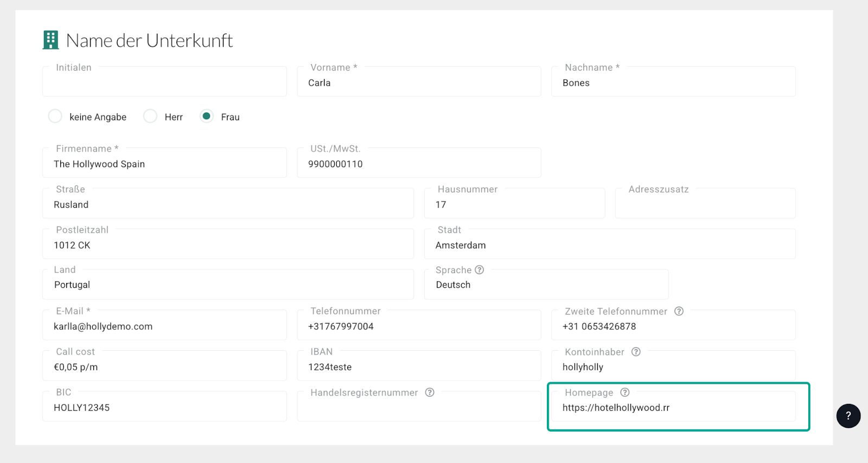Click the Hausnummer field containing 17
This screenshot has width=868, height=463.
click(x=514, y=203)
